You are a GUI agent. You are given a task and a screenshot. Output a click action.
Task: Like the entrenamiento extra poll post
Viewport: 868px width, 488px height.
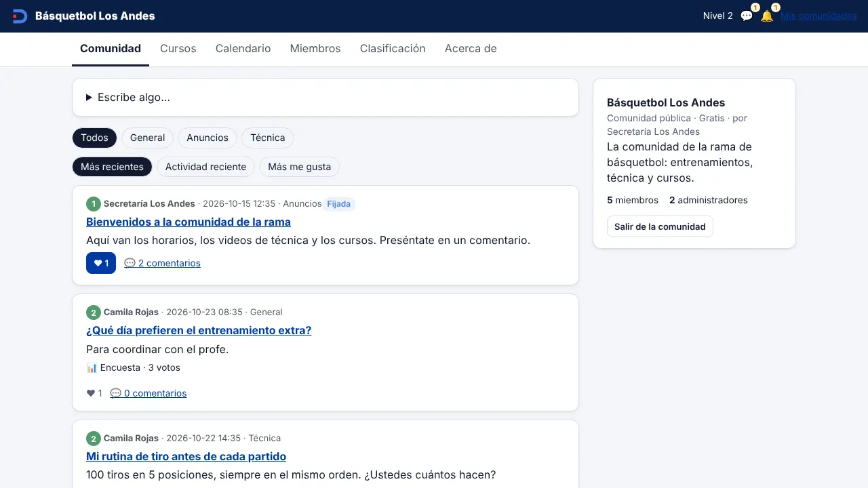click(x=94, y=393)
